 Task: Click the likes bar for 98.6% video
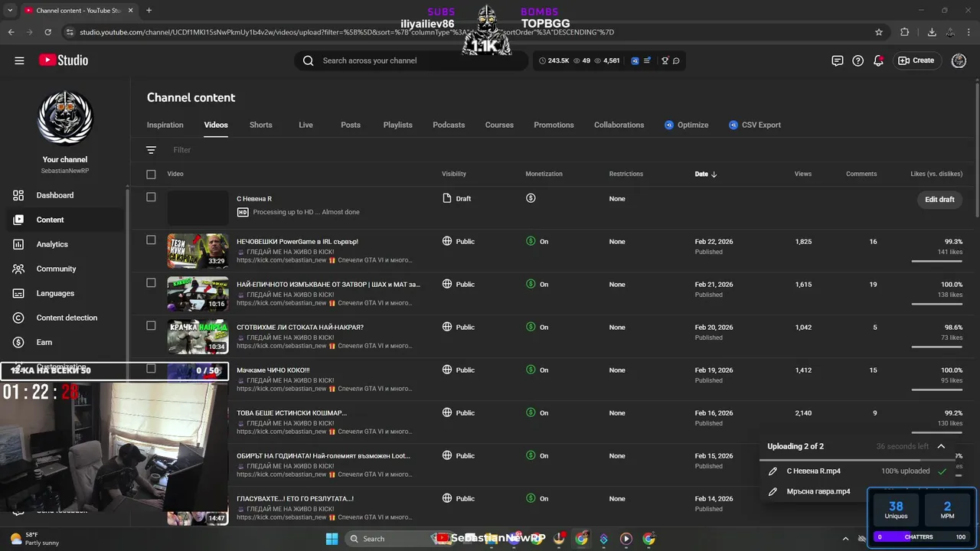[936, 347]
